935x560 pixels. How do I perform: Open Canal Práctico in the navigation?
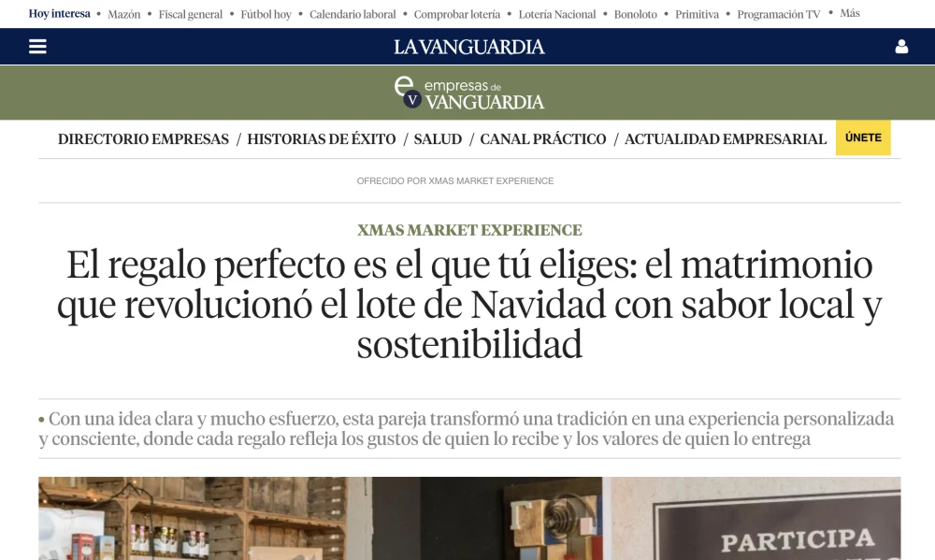(x=543, y=139)
